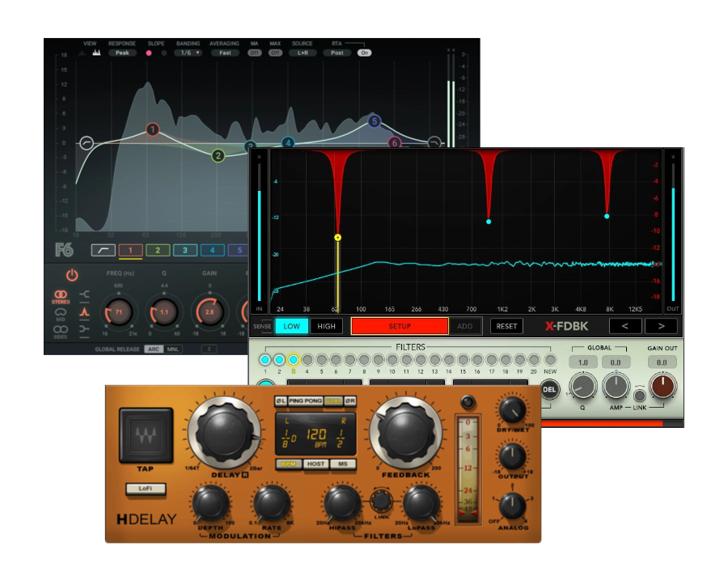
Task: Choose the bell filter shape icon in F6
Action: click(84, 311)
